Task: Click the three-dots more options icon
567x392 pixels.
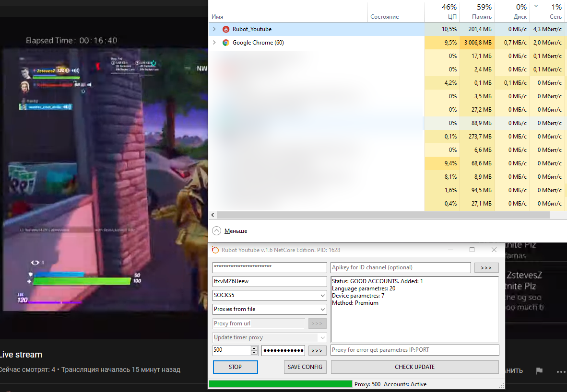Action: [x=560, y=371]
